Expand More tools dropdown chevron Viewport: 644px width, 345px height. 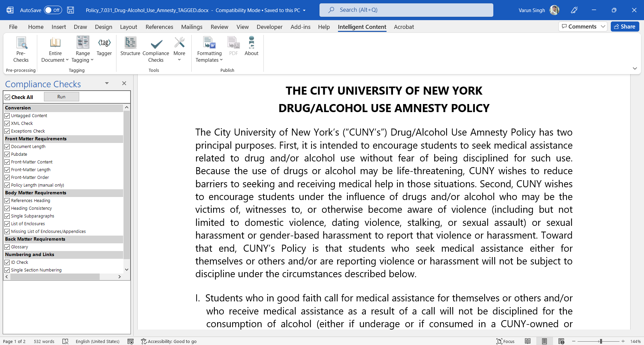[x=179, y=60]
